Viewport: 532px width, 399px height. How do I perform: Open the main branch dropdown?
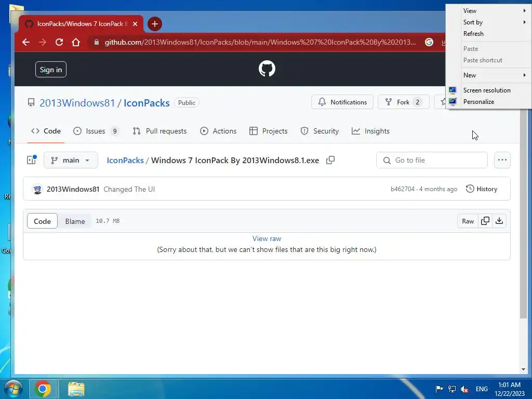[71, 160]
